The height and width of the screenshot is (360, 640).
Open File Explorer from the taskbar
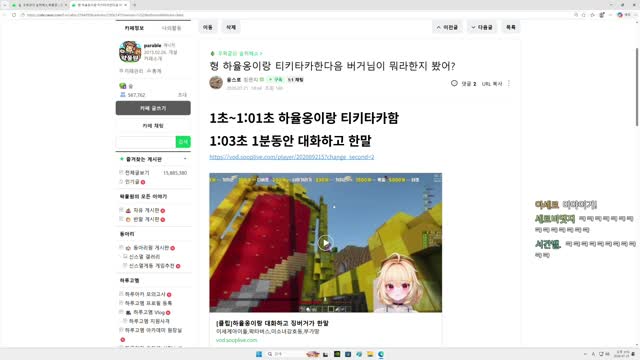(x=370, y=354)
